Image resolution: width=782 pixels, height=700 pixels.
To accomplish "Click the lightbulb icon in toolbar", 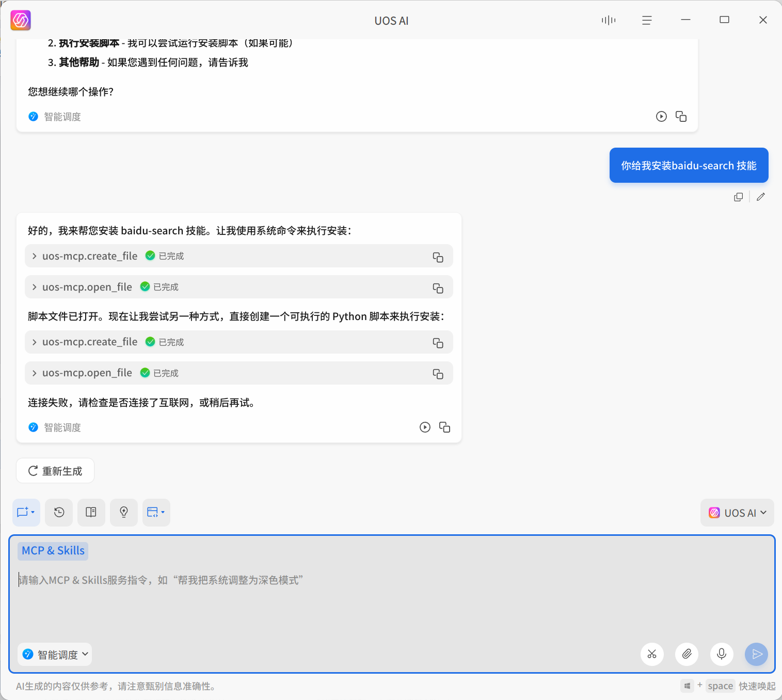I will [124, 513].
